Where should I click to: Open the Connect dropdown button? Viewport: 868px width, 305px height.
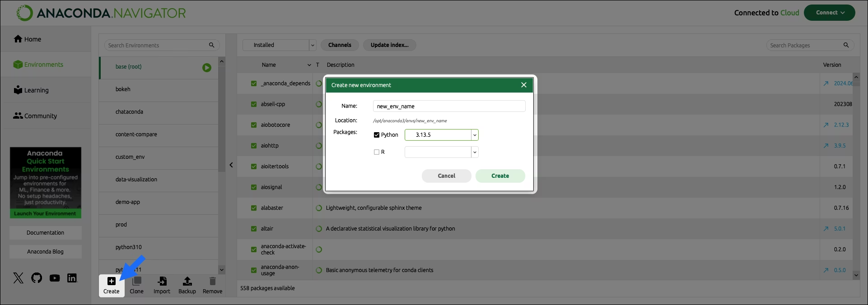[829, 13]
